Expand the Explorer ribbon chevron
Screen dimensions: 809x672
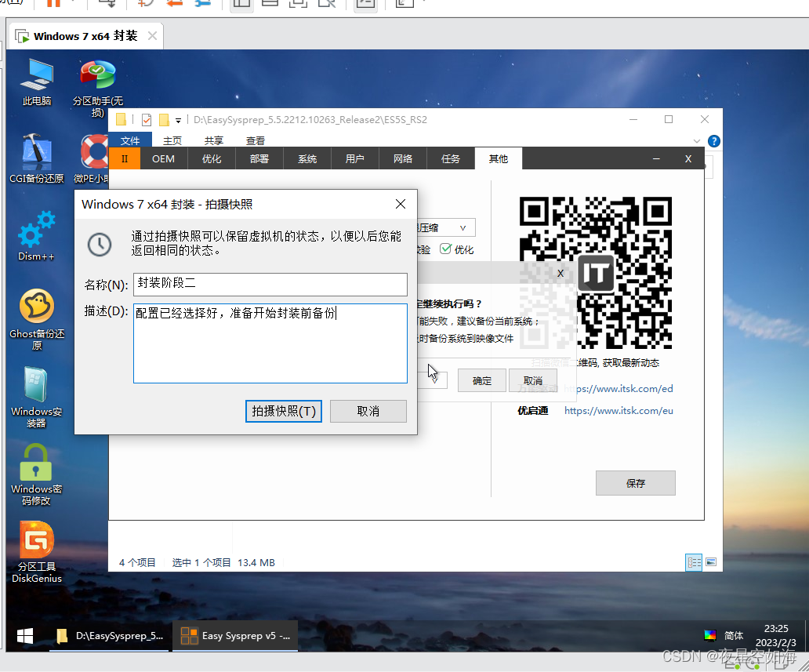(x=697, y=141)
